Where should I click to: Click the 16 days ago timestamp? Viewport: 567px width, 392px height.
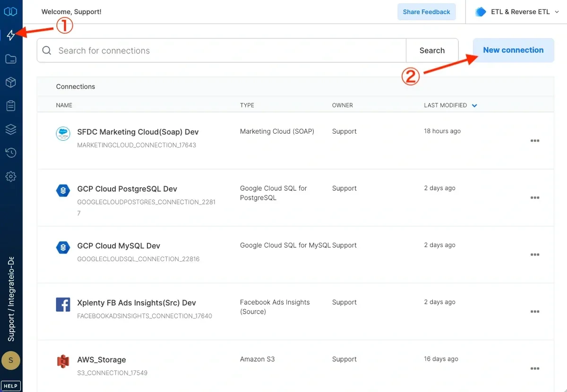[441, 359]
